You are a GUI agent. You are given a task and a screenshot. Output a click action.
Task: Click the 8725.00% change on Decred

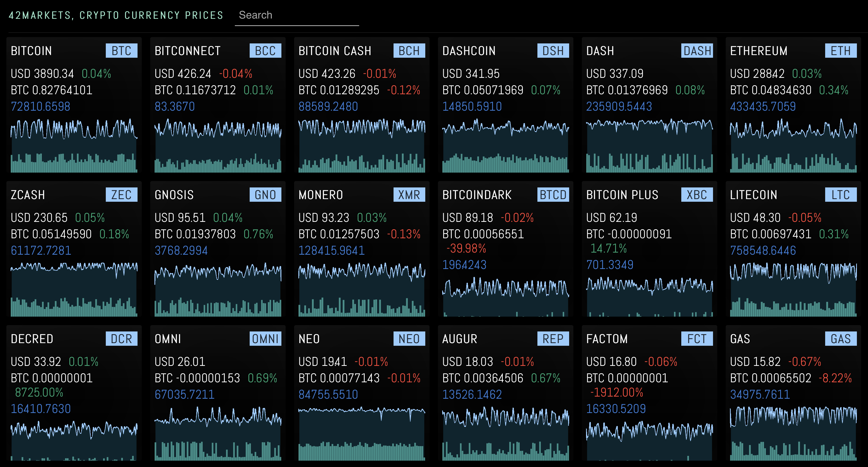tap(39, 393)
